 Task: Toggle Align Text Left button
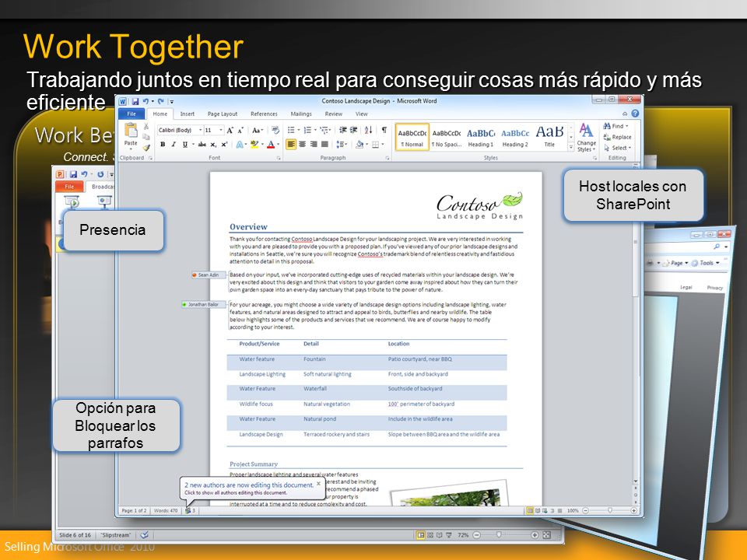[291, 145]
